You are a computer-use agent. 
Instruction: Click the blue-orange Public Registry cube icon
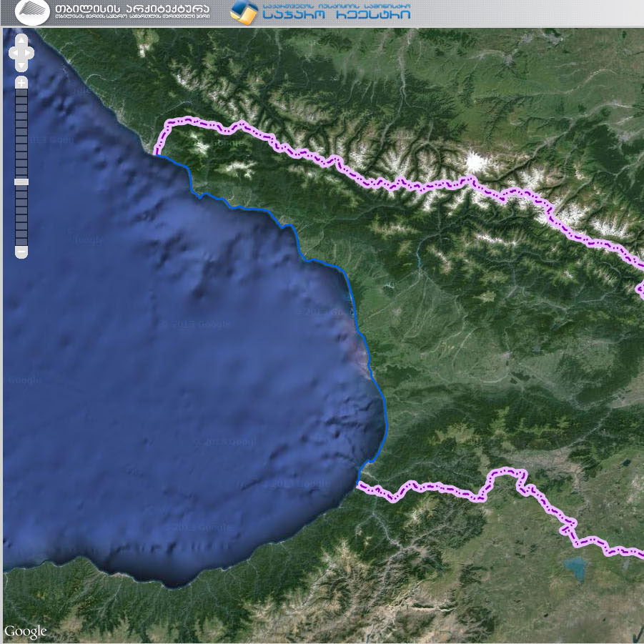244,12
